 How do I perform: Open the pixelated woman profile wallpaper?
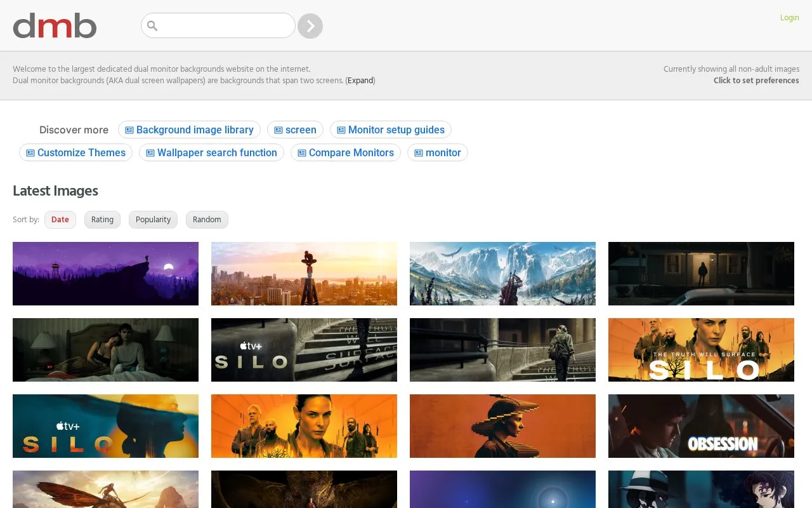pyautogui.click(x=502, y=426)
